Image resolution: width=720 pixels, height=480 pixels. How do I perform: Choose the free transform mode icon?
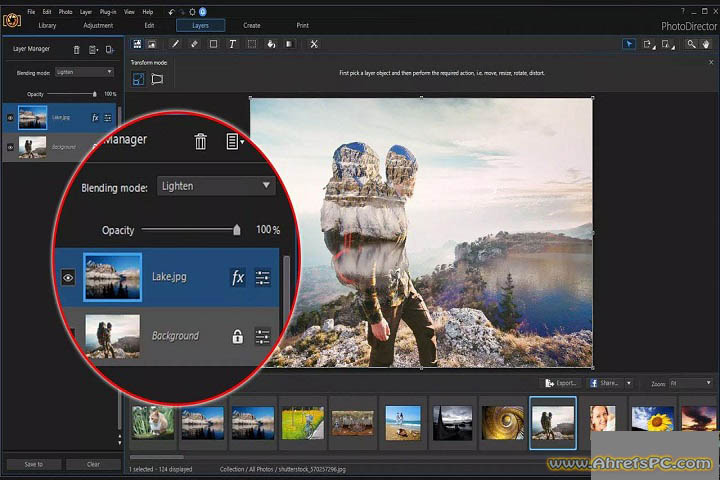pyautogui.click(x=138, y=79)
